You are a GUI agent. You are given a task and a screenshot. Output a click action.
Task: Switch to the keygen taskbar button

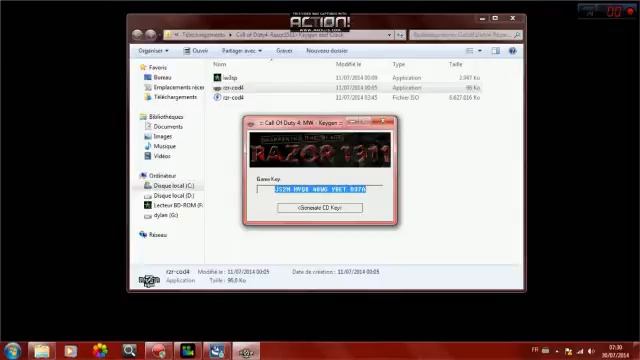click(x=246, y=351)
